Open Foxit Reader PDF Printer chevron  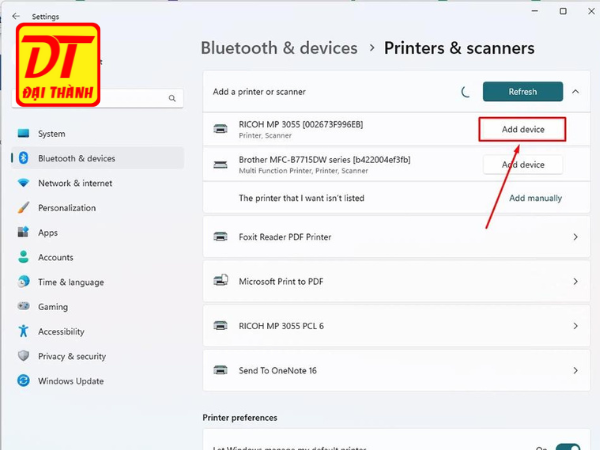click(576, 237)
